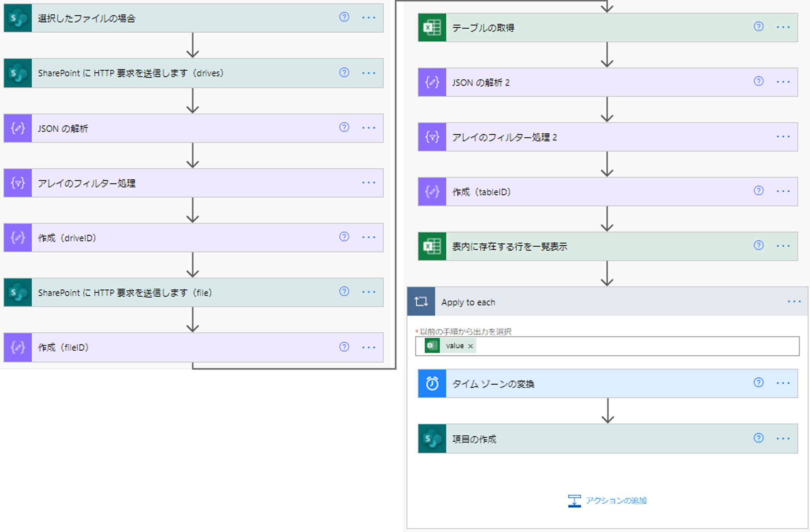
Task: Click the help icon on テーブルの取得
Action: coord(758,27)
